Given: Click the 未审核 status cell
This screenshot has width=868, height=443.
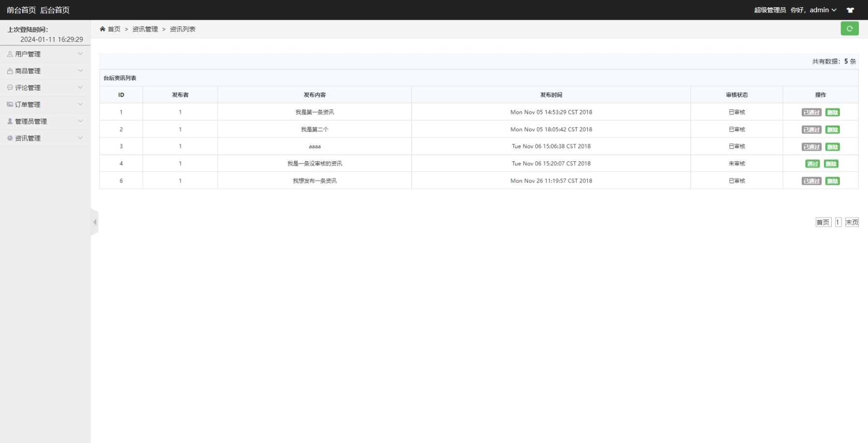Looking at the screenshot, I should (737, 164).
